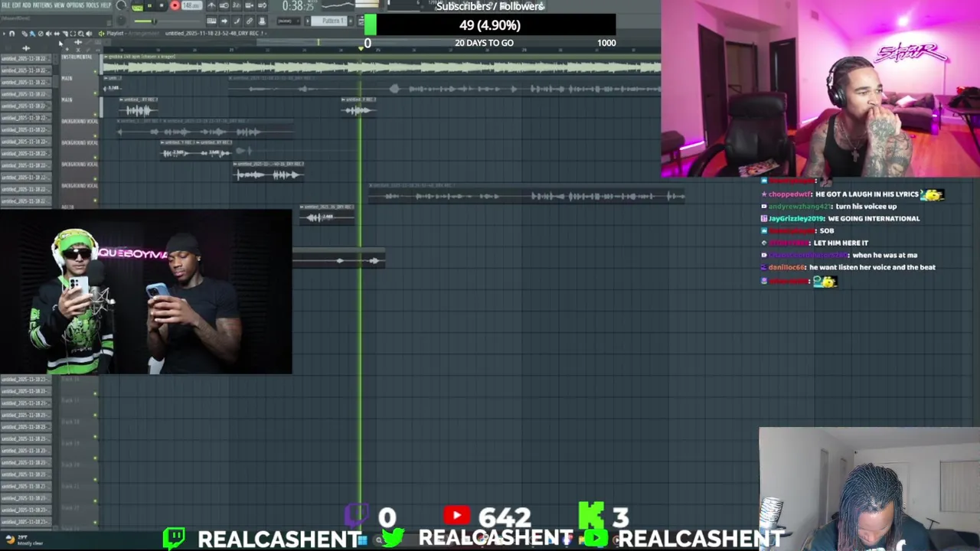Click the chain-link multilink controllers icon
Image resolution: width=980 pixels, height=551 pixels.
(249, 21)
